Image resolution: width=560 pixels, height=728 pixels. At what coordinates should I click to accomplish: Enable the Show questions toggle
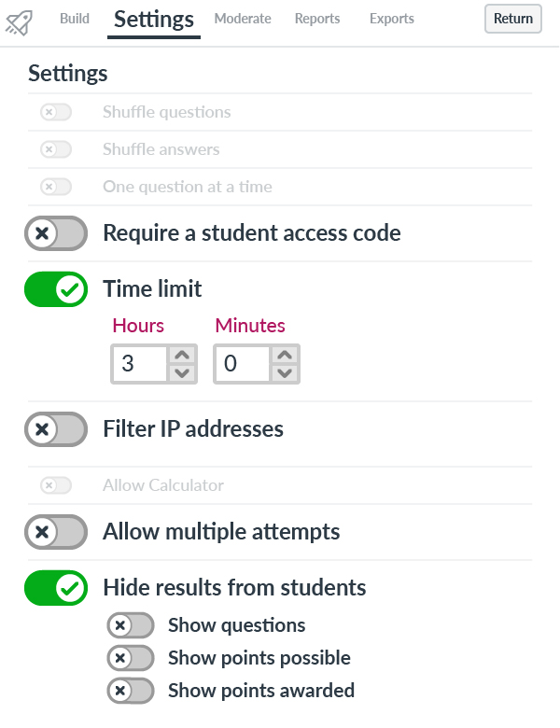tap(131, 625)
